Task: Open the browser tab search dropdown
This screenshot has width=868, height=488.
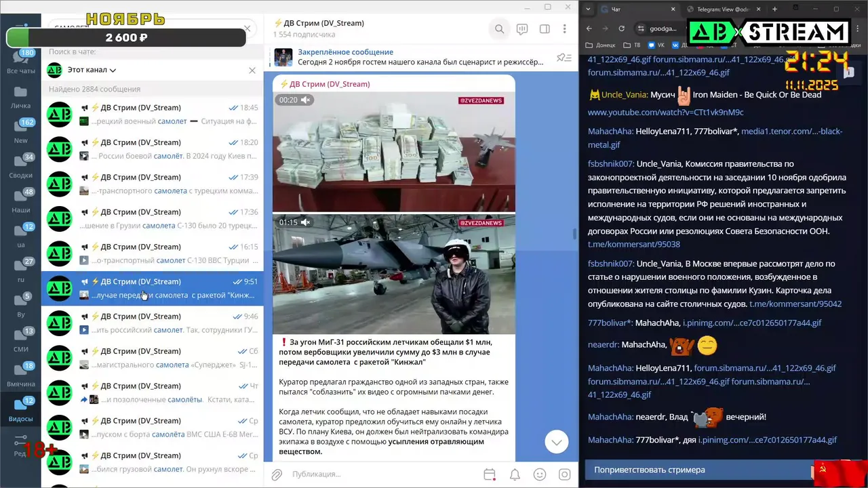Action: (x=587, y=9)
